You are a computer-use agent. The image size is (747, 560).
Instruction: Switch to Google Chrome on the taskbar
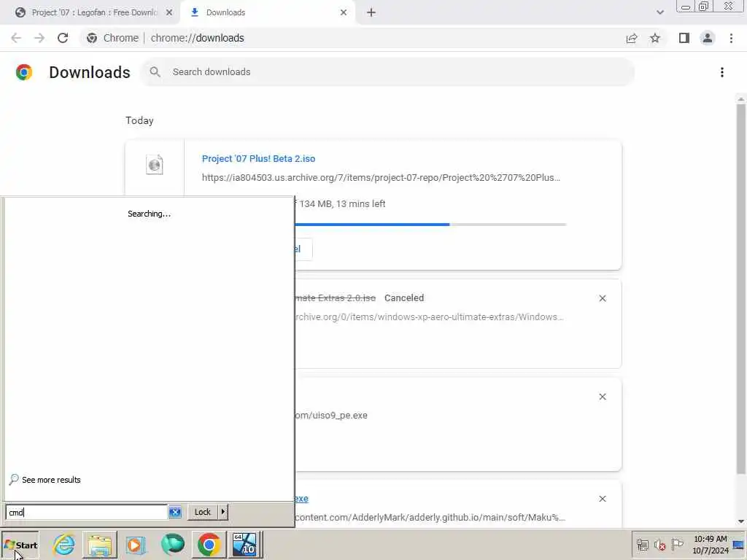tap(209, 544)
